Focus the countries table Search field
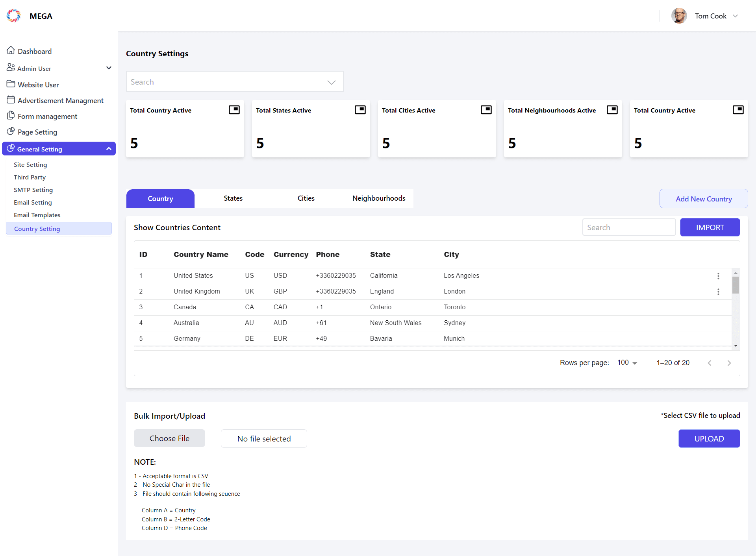756x556 pixels. (629, 227)
